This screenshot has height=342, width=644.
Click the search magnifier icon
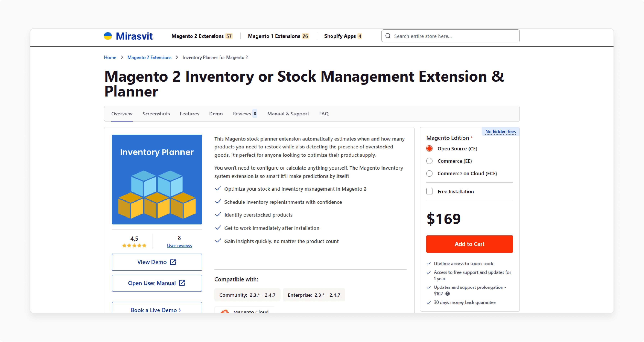click(388, 36)
